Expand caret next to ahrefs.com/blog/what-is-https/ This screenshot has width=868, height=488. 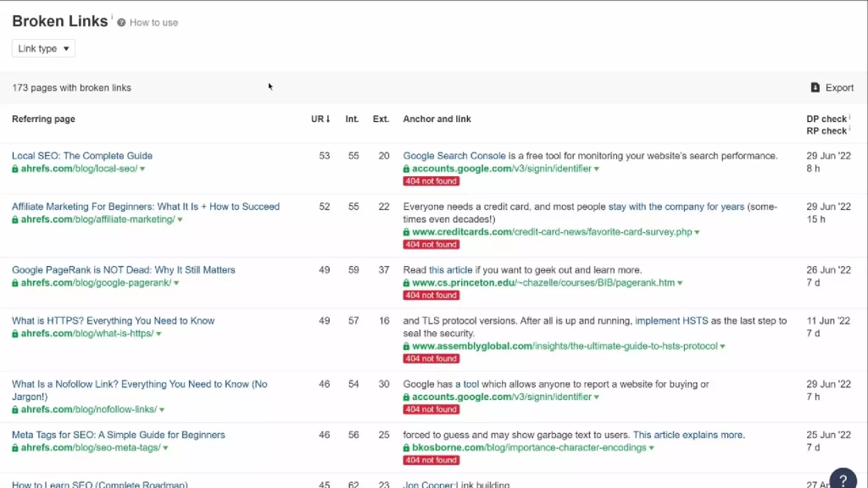click(159, 334)
